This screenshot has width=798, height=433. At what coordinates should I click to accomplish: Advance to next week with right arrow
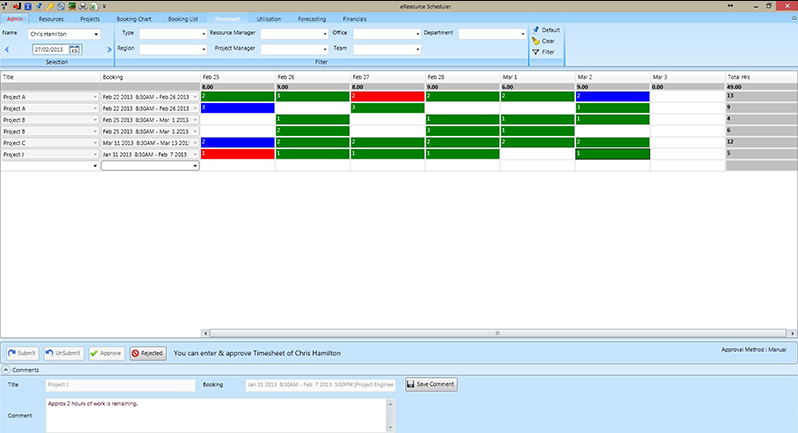[x=109, y=49]
